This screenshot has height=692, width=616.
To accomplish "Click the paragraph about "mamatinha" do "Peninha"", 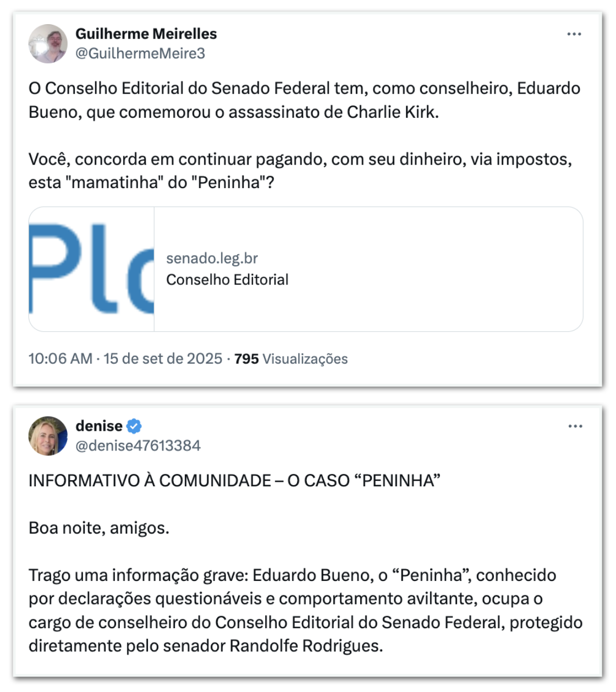I will [x=300, y=171].
